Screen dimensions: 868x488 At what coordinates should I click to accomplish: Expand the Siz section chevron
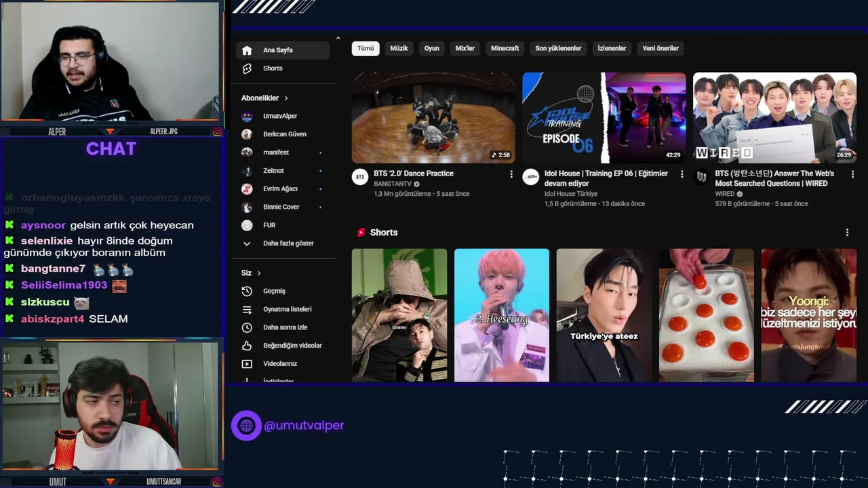click(258, 273)
